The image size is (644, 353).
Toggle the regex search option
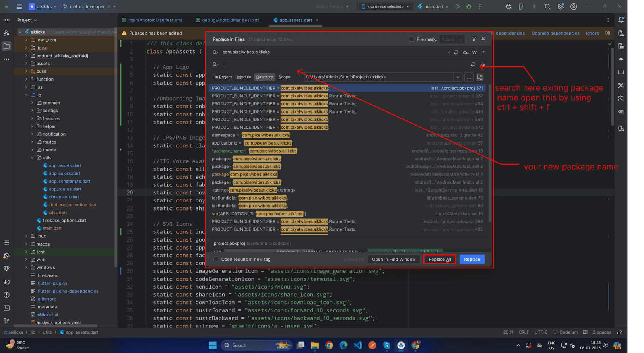[x=483, y=52]
